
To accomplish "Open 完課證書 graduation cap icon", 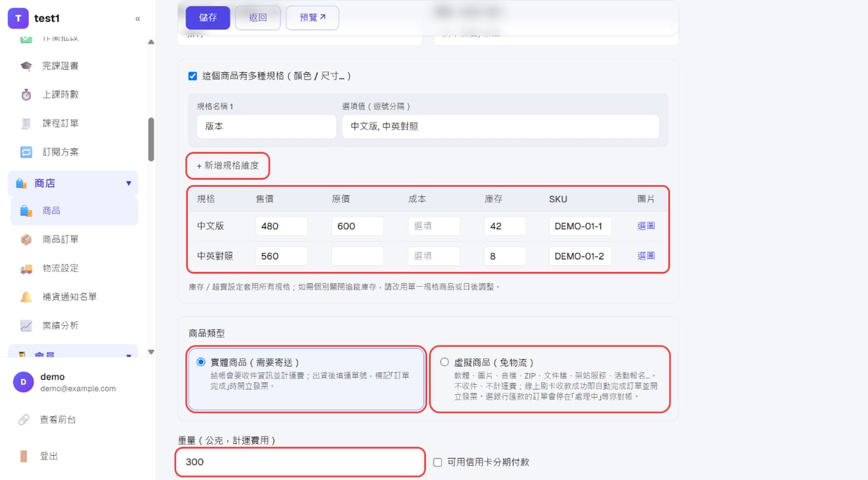I will (26, 66).
